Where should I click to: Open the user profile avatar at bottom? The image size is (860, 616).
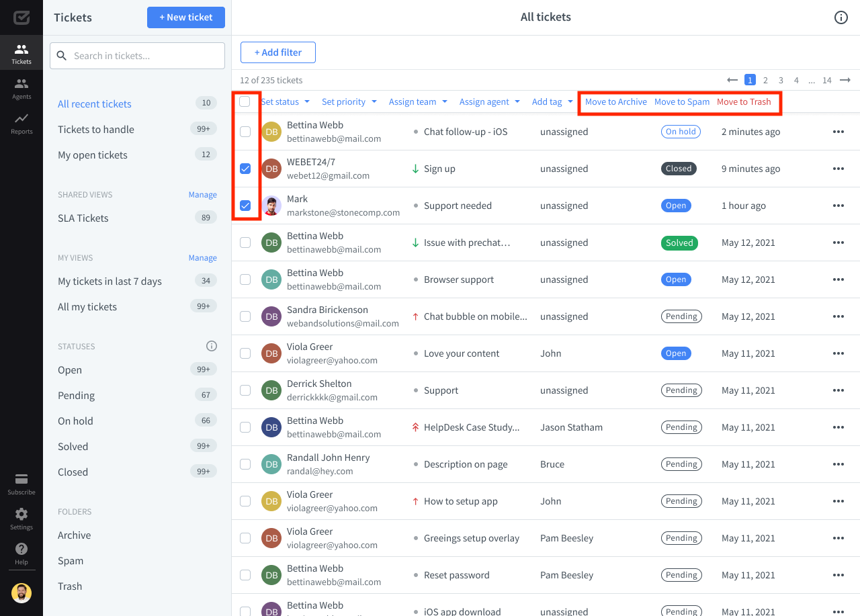tap(21, 592)
